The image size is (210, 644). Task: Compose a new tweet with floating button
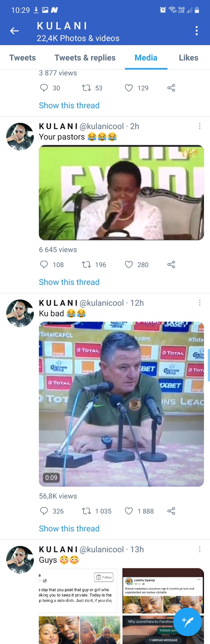(x=188, y=622)
